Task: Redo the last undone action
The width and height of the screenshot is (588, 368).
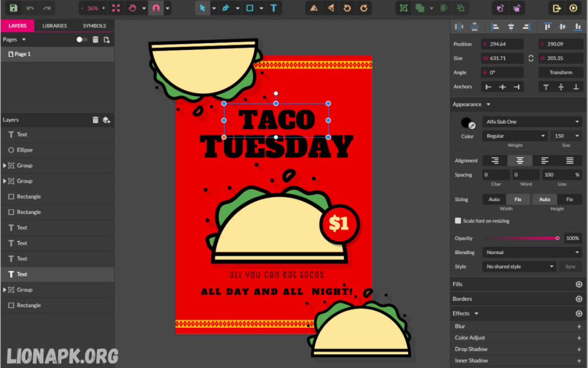Action: click(x=47, y=8)
